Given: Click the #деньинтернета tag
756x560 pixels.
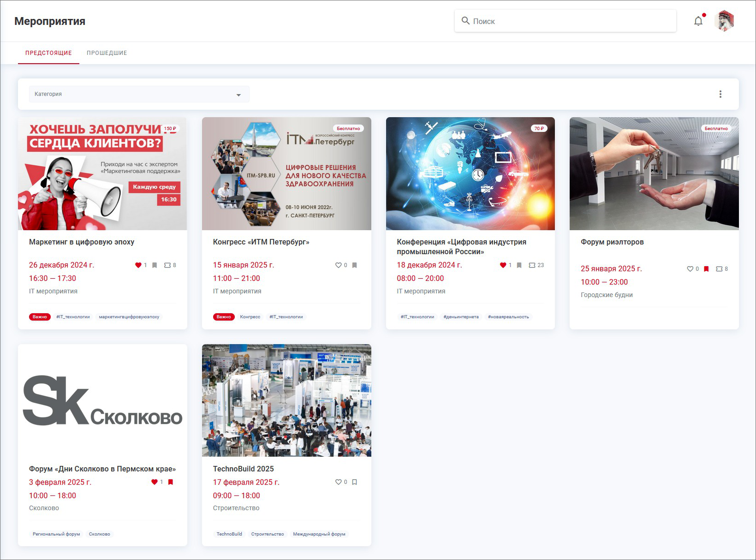Looking at the screenshot, I should (x=461, y=317).
